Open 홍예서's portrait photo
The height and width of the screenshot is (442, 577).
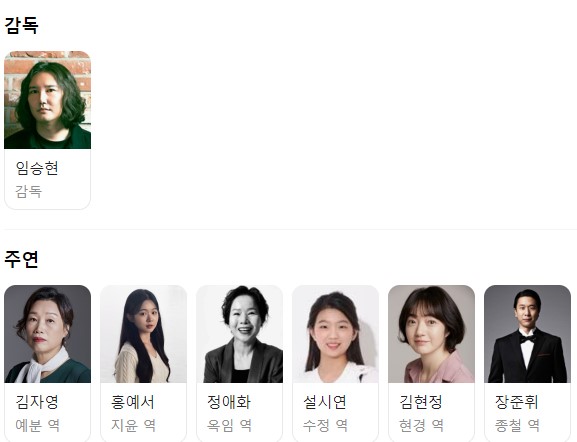(x=144, y=334)
